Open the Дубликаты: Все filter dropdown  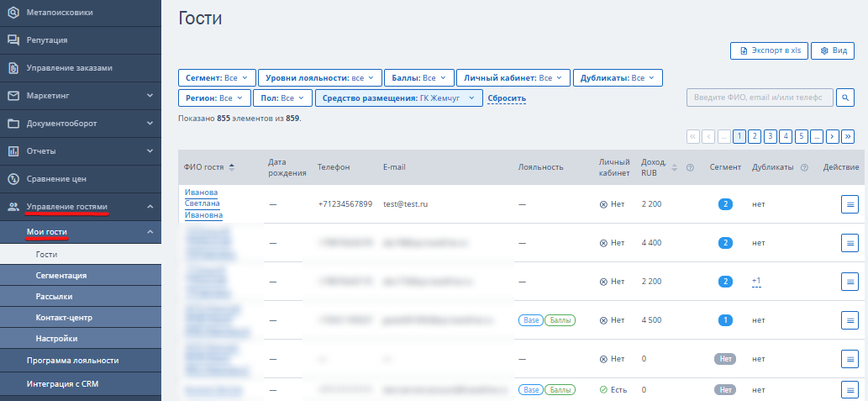point(618,78)
